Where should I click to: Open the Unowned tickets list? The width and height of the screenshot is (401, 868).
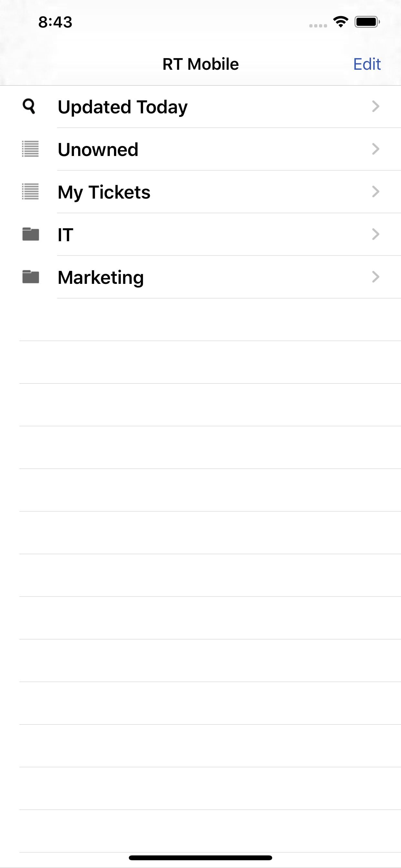(x=98, y=149)
